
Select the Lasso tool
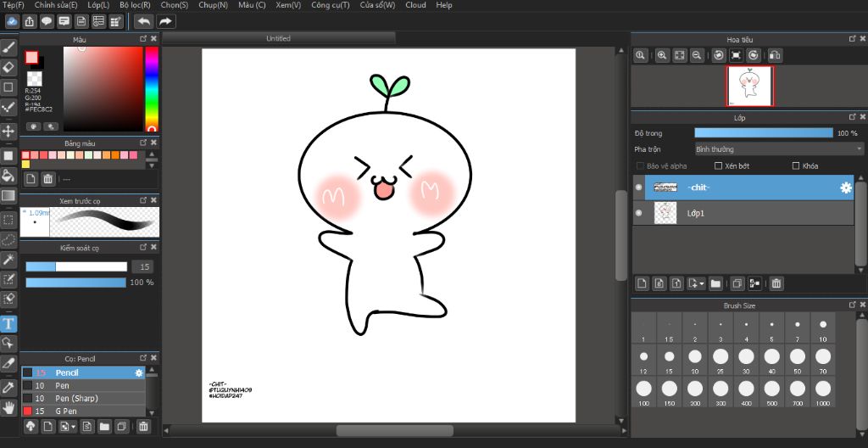pyautogui.click(x=8, y=239)
